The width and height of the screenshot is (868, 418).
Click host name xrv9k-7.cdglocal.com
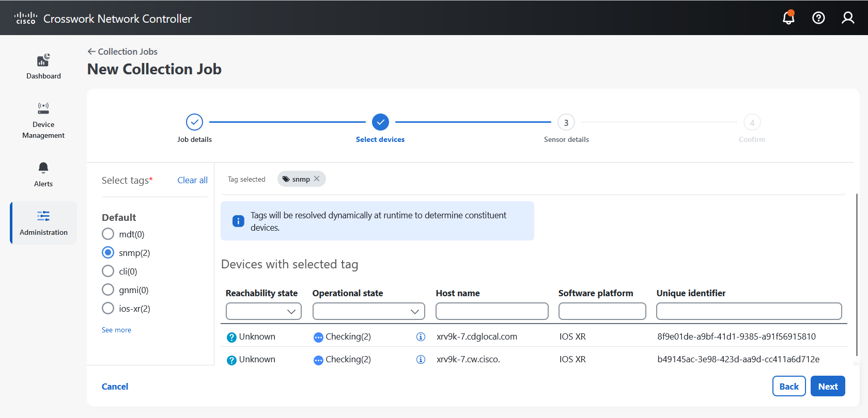pos(477,336)
